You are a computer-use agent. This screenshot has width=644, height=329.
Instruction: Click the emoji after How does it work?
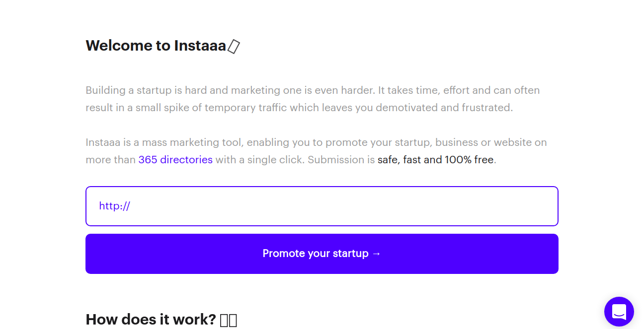pyautogui.click(x=229, y=320)
